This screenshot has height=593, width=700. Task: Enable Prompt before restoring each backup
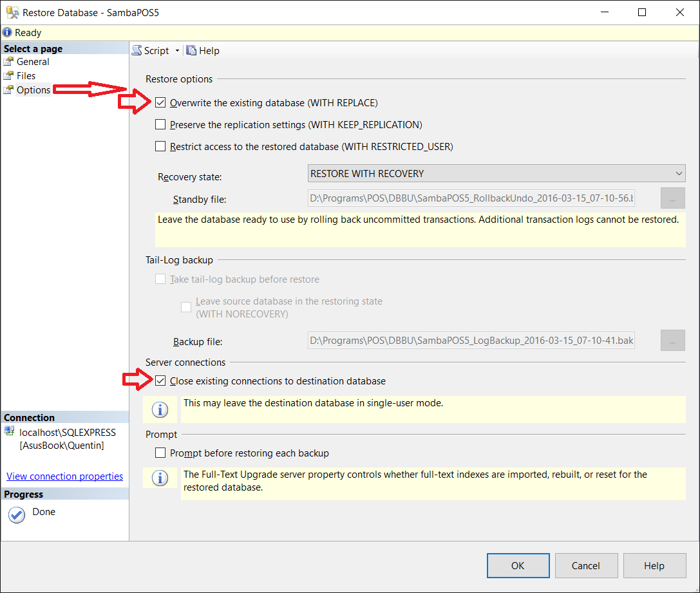coord(160,453)
